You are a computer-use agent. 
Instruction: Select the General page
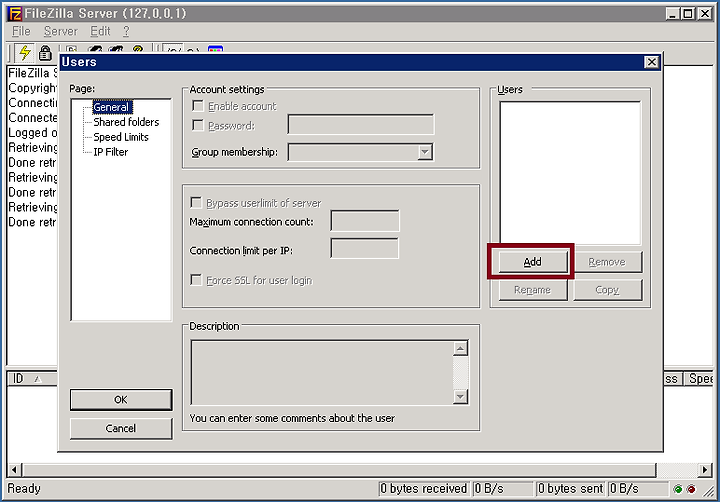tap(112, 107)
